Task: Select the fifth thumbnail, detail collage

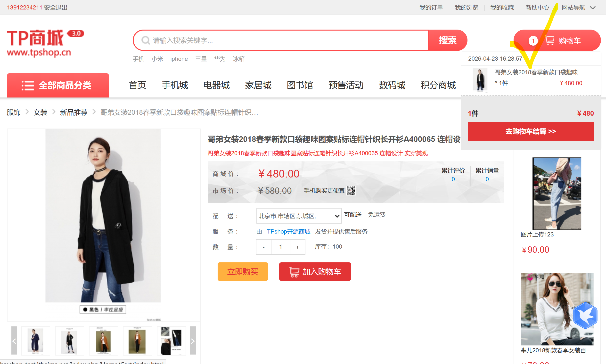Action: 171,340
